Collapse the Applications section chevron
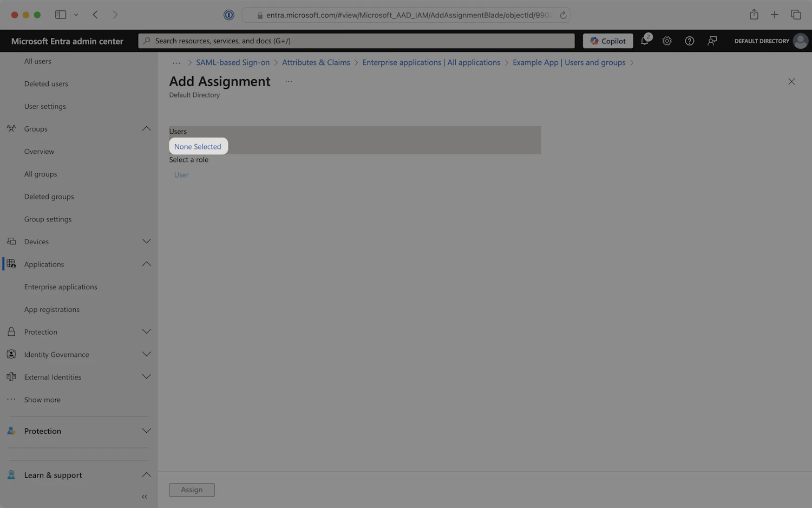 [x=146, y=264]
